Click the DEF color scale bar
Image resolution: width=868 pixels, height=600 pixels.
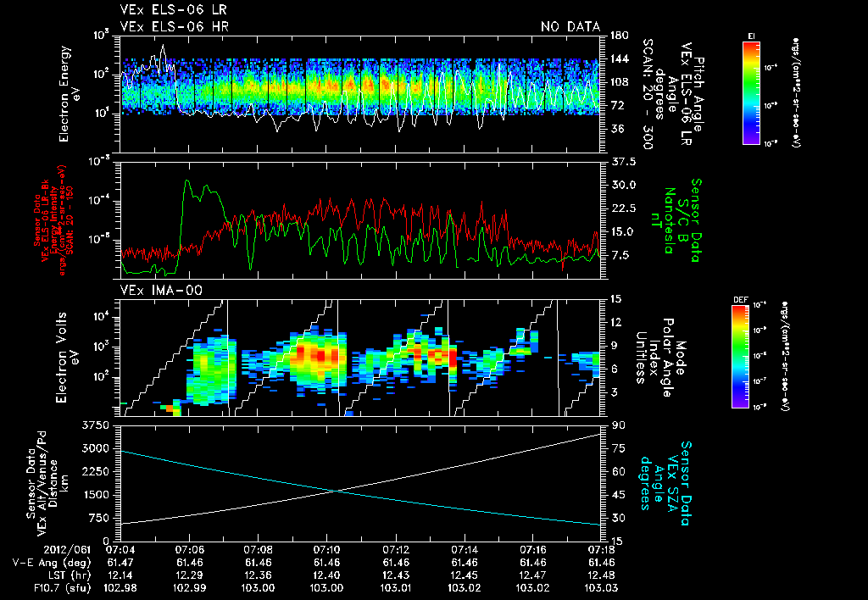point(740,357)
